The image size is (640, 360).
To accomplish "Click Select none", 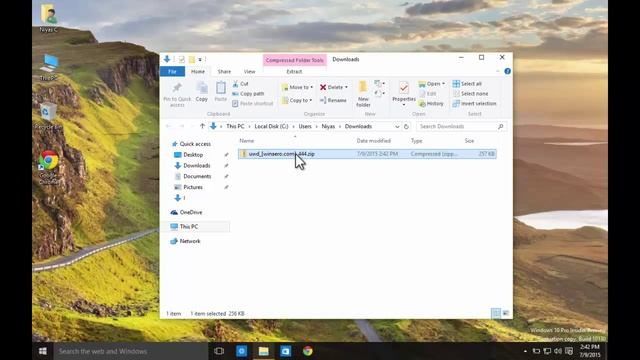I will tap(470, 93).
